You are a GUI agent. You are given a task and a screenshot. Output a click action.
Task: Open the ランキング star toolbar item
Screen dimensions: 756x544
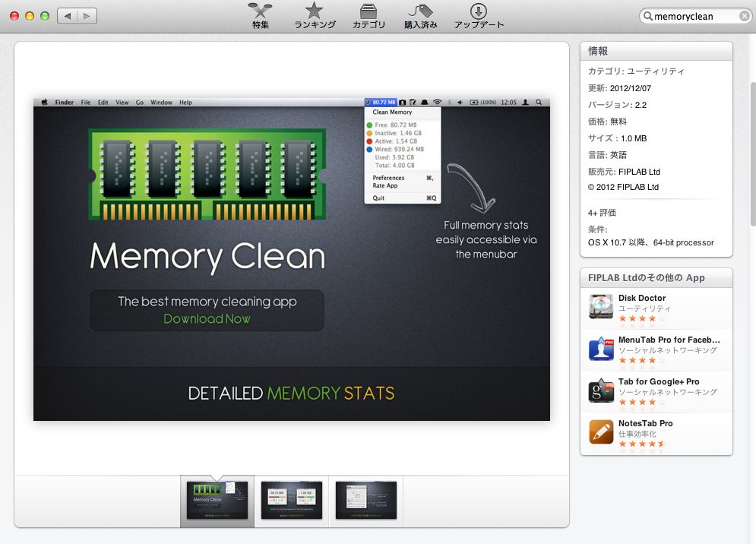click(x=315, y=16)
